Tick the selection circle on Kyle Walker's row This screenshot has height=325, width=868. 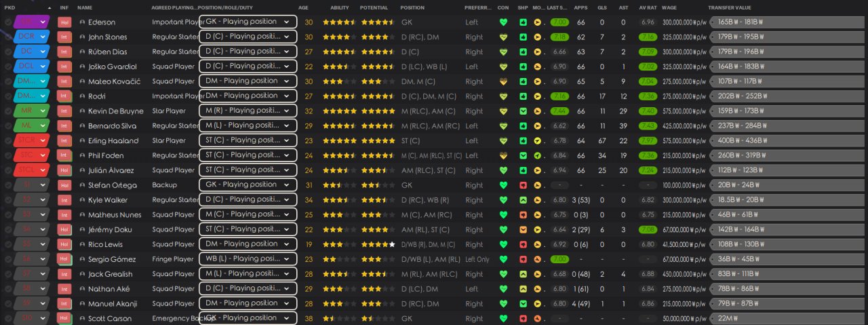click(x=7, y=200)
